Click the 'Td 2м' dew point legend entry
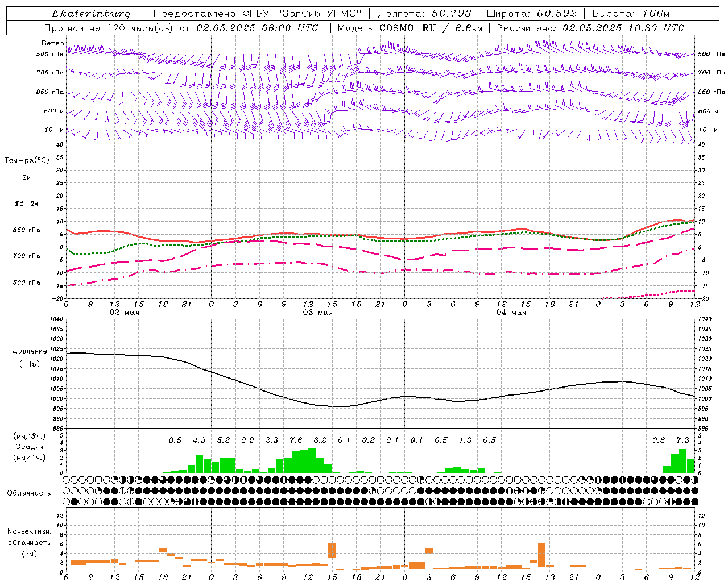This screenshot has height=582, width=728. point(26,203)
